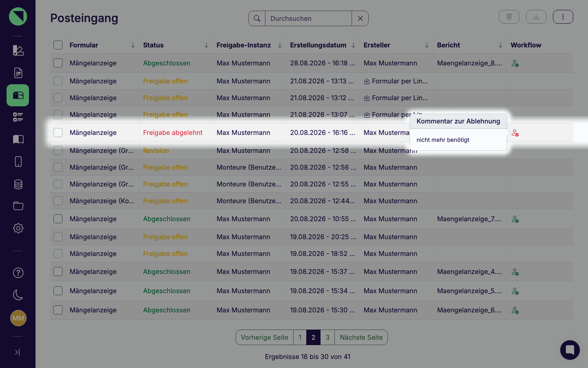Check the row with status Freigabe abgelehnt
This screenshot has width=588, height=368.
[58, 132]
